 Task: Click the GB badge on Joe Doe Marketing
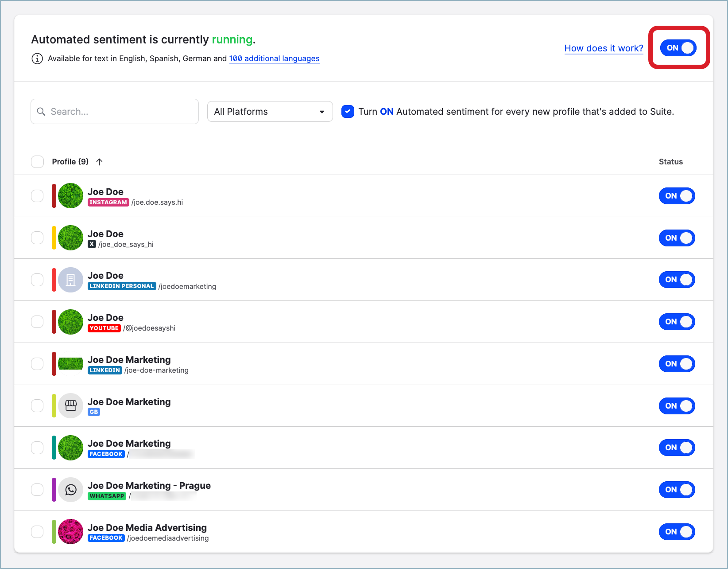(93, 412)
